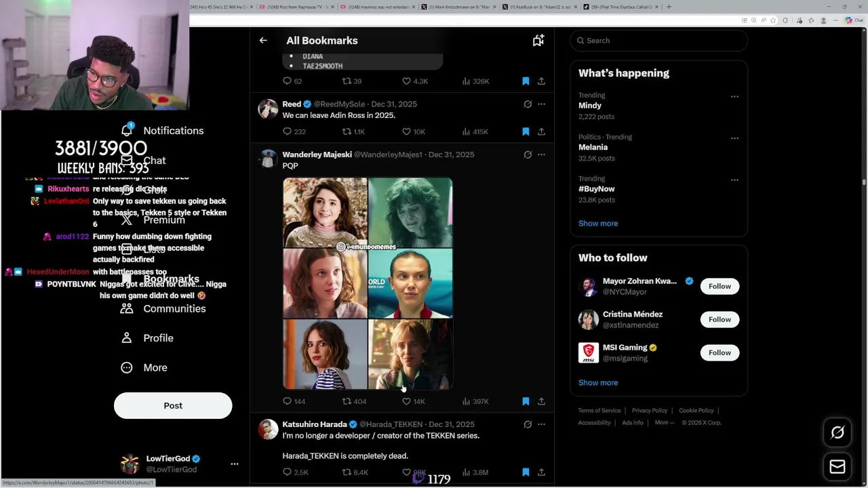The image size is (868, 488).
Task: Open a new browser tab
Action: click(669, 7)
